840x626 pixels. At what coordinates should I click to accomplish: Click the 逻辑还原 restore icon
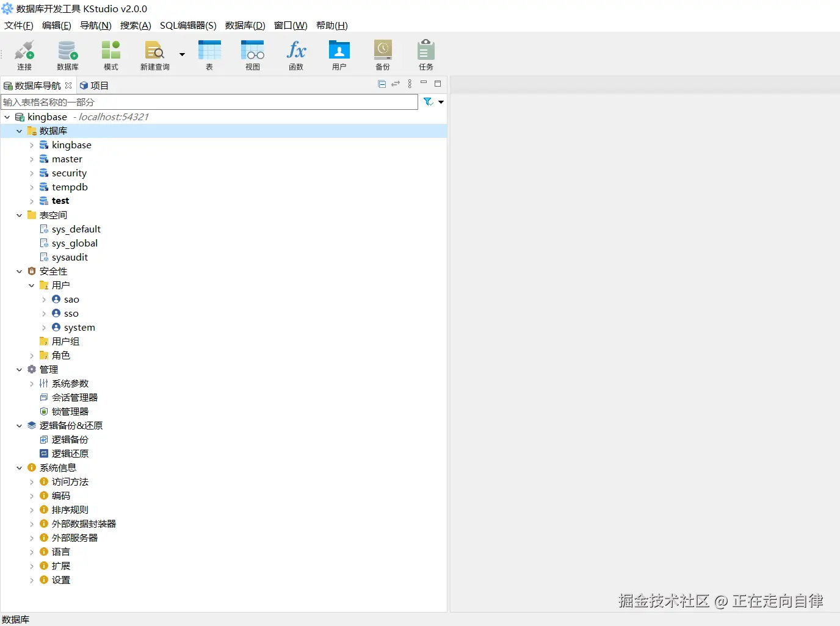44,453
